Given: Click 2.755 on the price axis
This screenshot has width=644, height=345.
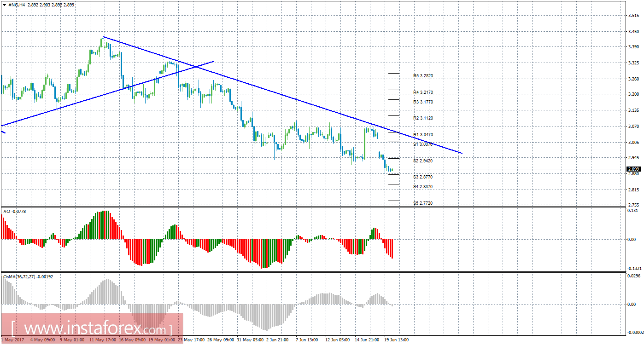Looking at the screenshot, I should coord(633,205).
